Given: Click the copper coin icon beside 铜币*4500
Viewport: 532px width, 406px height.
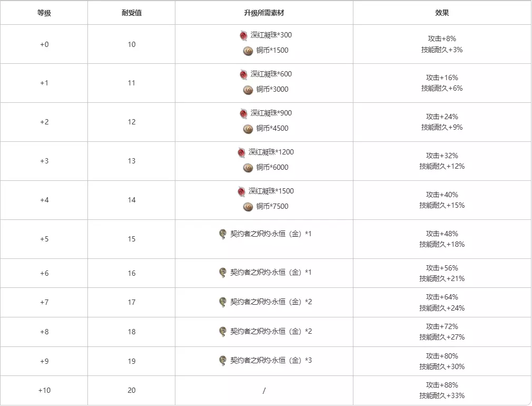Looking at the screenshot, I should pyautogui.click(x=248, y=129).
